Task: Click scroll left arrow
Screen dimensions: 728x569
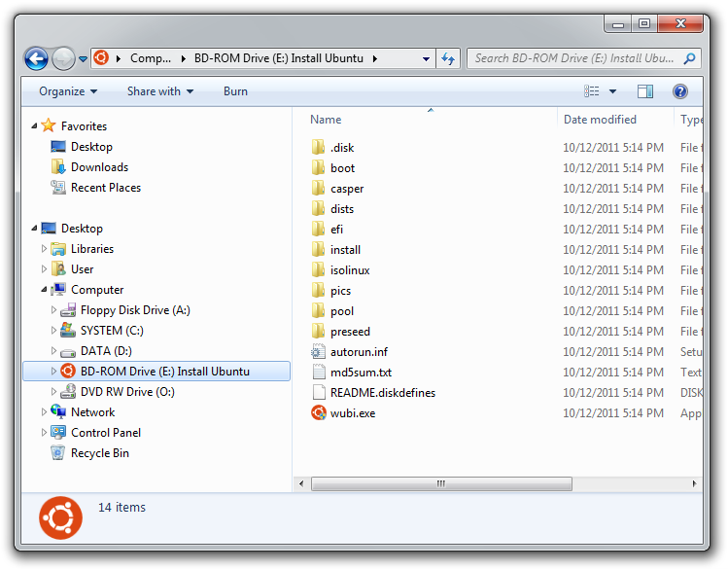Action: (x=301, y=484)
